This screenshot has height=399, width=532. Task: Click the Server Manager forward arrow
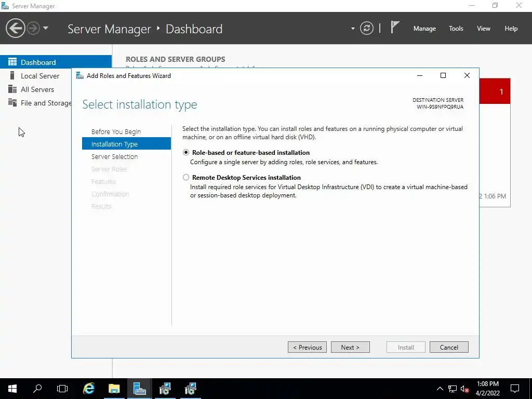tap(33, 28)
